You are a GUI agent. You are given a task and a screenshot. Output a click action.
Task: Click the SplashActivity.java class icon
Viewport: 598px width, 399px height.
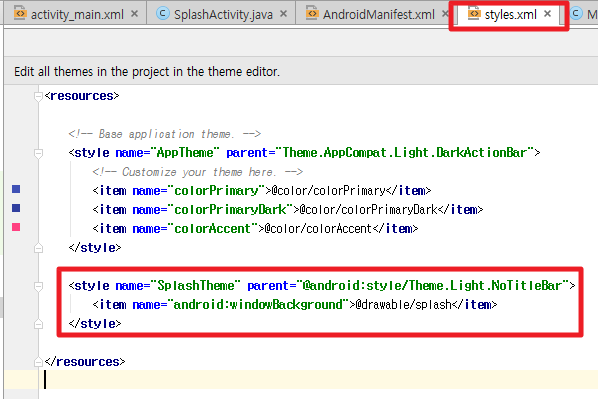pos(163,13)
